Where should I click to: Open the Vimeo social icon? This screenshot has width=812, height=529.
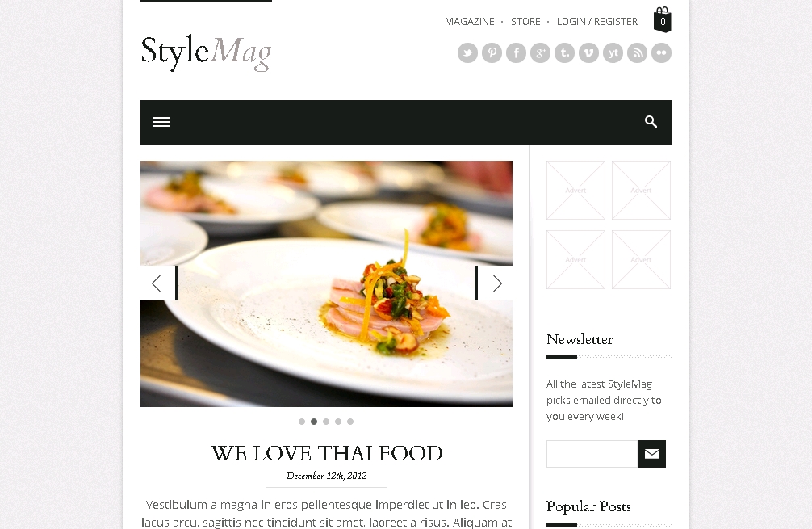[588, 52]
